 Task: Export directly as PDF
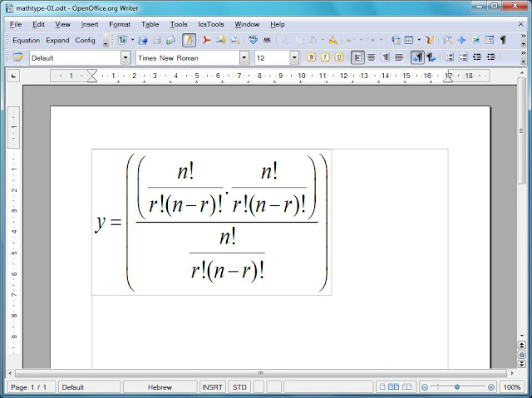[x=206, y=41]
